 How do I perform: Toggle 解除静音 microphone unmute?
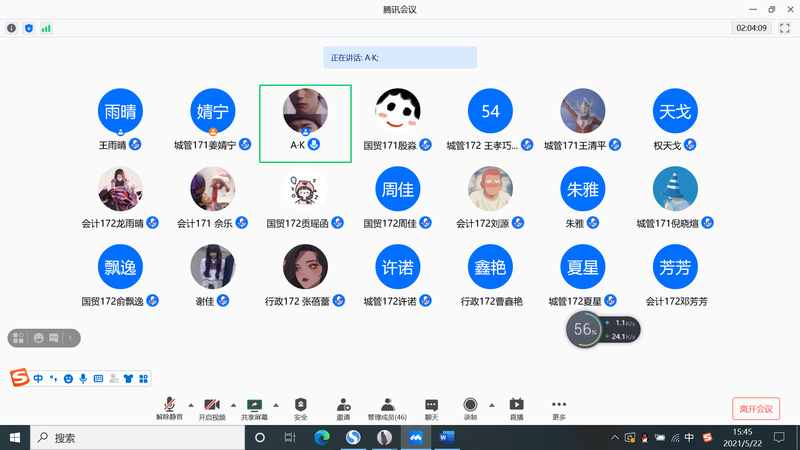click(169, 407)
